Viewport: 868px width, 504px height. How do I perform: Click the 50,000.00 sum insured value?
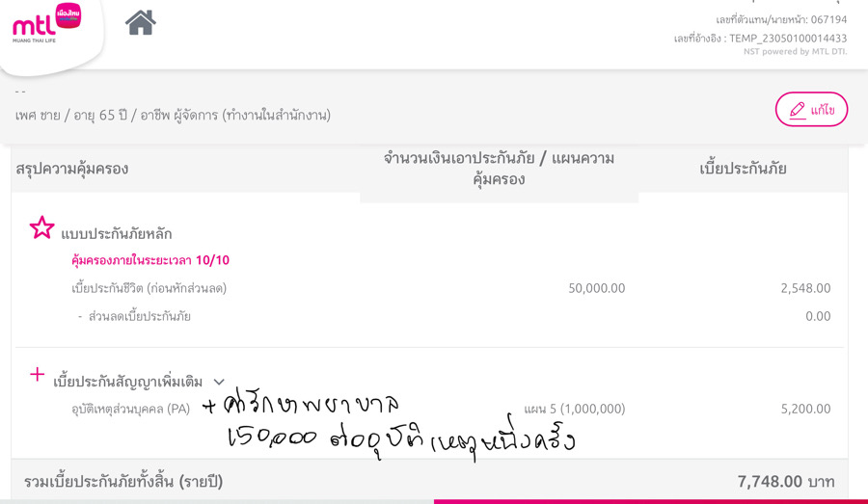597,288
